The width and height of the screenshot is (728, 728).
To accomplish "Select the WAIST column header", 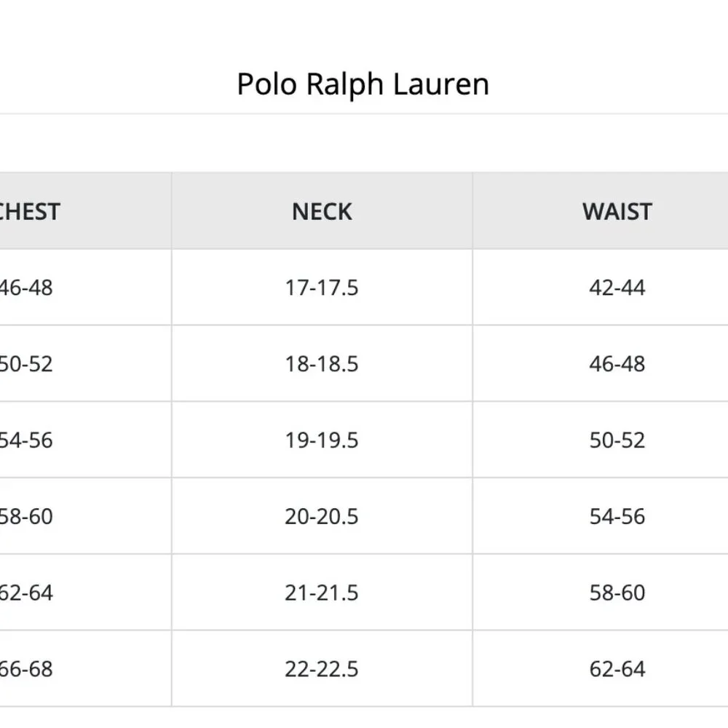I will (601, 211).
